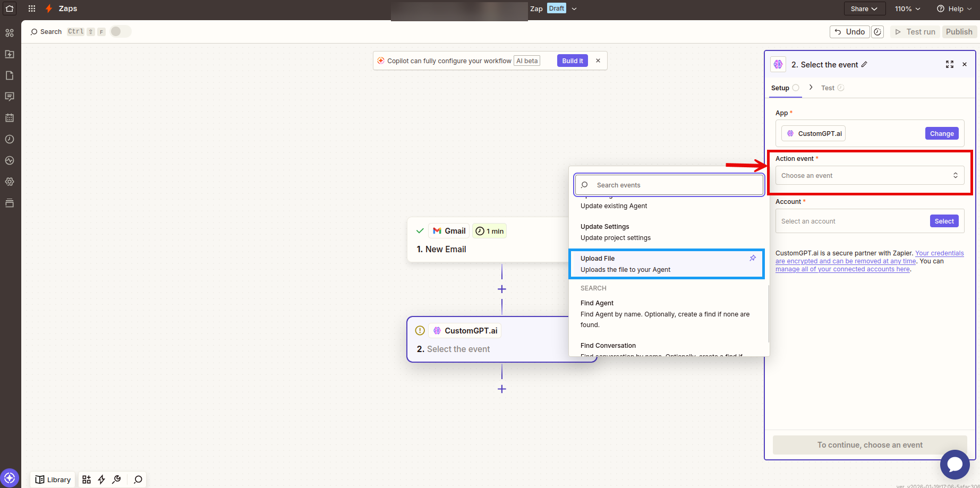Open the history clock icon in sidebar

(10, 139)
